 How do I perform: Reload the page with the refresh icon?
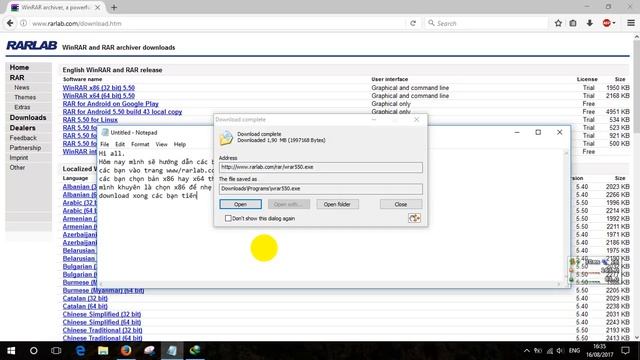pyautogui.click(x=413, y=23)
